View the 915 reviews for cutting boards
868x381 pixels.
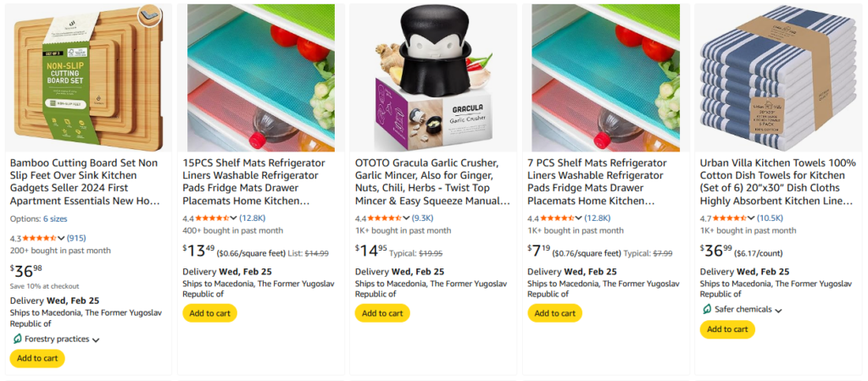point(76,238)
